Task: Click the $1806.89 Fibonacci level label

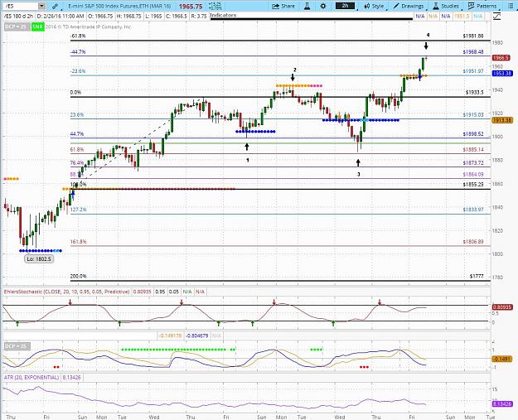Action: 473,242
